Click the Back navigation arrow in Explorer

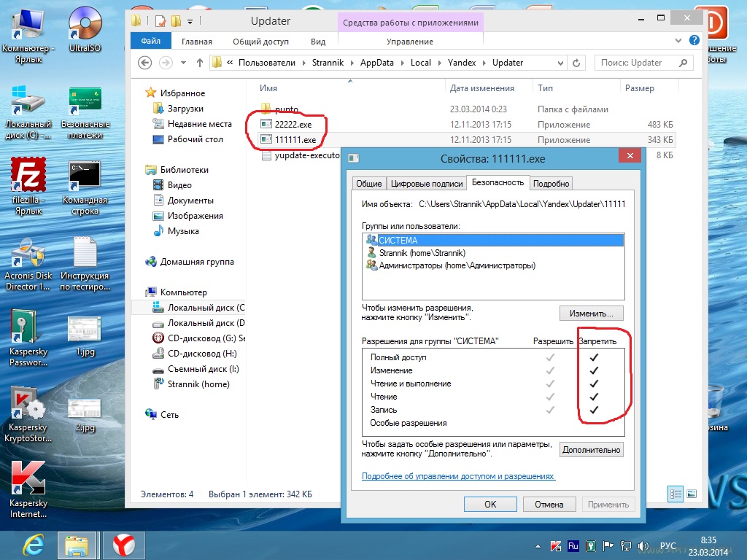click(x=144, y=63)
